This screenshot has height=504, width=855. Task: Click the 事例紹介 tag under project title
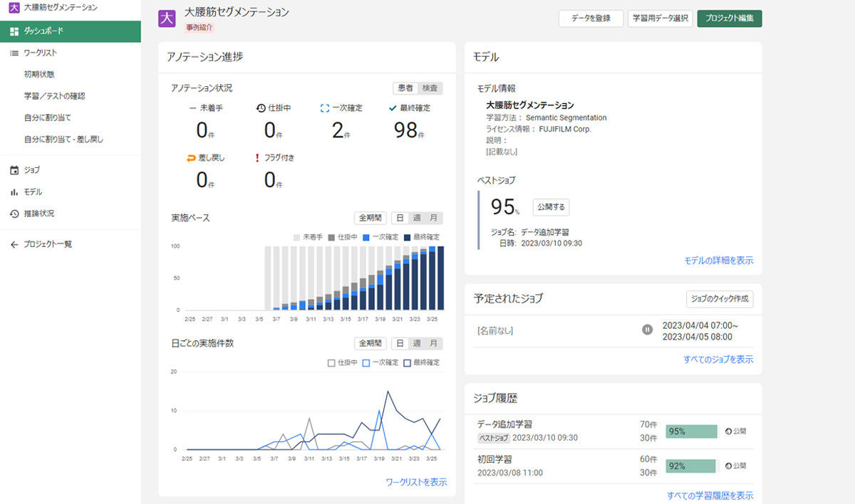[199, 27]
